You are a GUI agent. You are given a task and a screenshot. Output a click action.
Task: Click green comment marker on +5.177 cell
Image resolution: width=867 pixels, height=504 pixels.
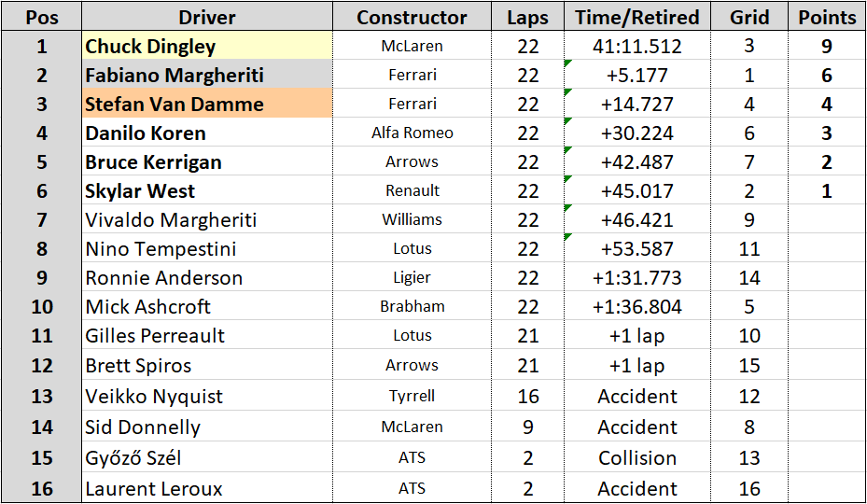(x=567, y=63)
